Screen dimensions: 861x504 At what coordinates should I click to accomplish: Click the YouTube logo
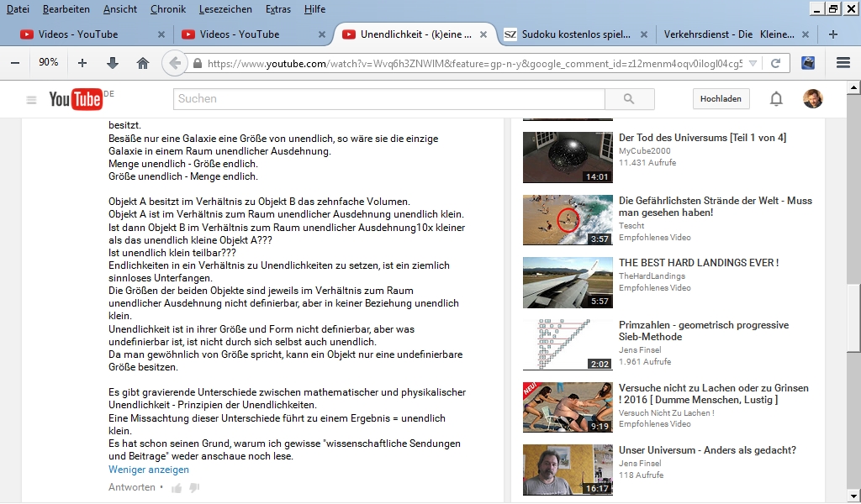pyautogui.click(x=76, y=99)
